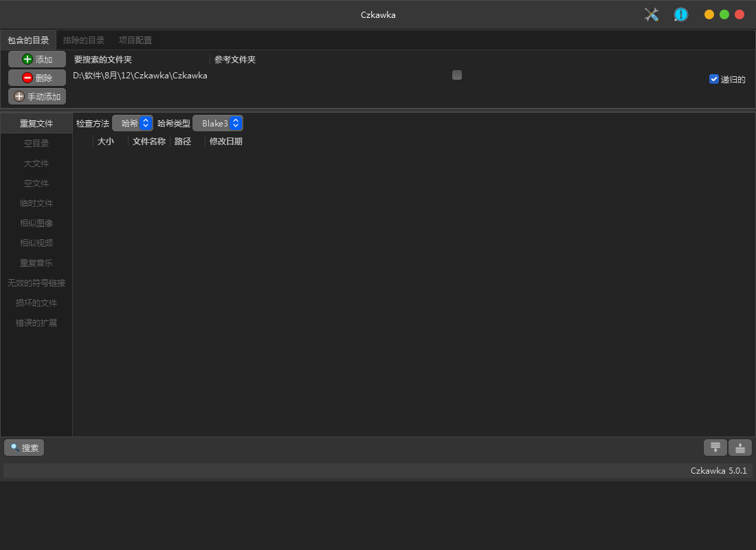Select 重复音乐 in the sidebar
The height and width of the screenshot is (550, 756).
tap(36, 263)
